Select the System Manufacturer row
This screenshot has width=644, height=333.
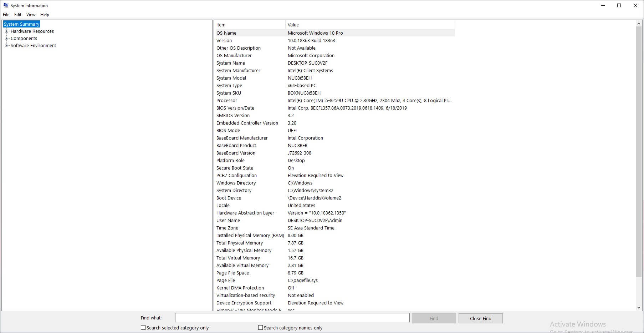coord(334,70)
